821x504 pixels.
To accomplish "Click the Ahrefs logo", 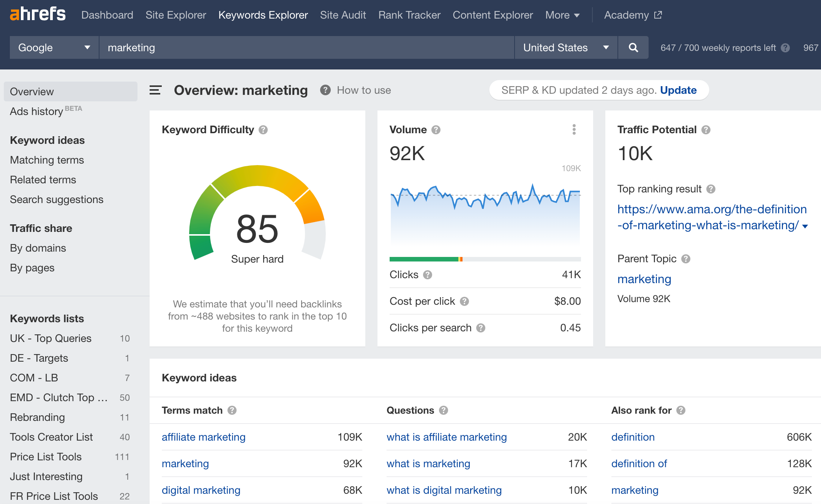I will [x=38, y=14].
